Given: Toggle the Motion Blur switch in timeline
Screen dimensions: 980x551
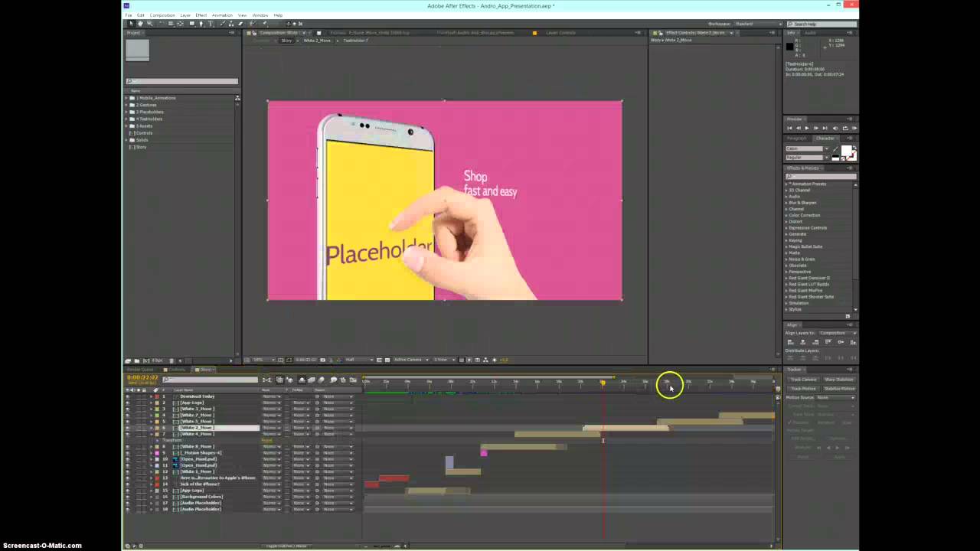Looking at the screenshot, I should point(322,380).
